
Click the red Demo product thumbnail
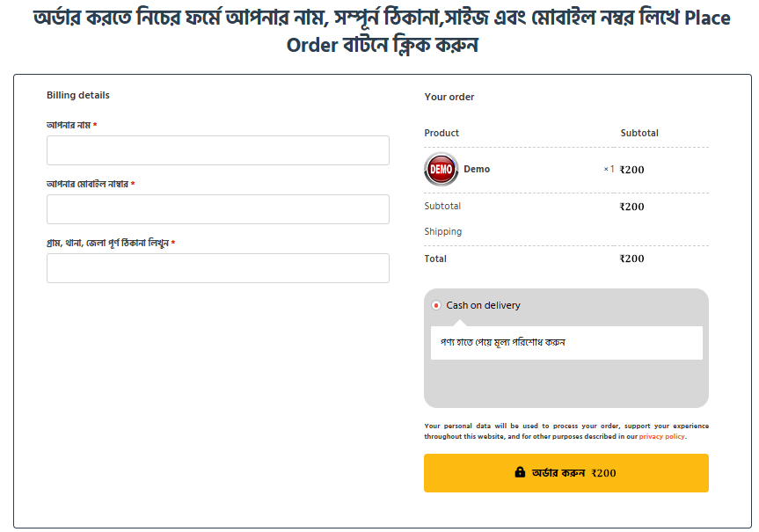(441, 169)
